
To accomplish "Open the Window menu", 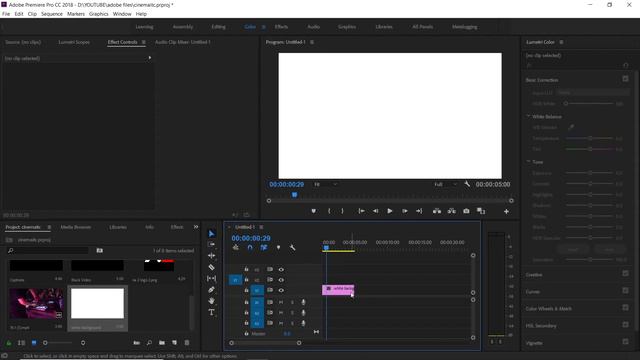I will (x=122, y=14).
